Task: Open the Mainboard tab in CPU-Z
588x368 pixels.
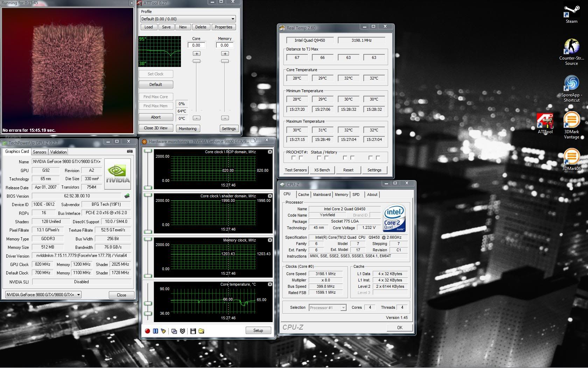Action: pyautogui.click(x=322, y=195)
